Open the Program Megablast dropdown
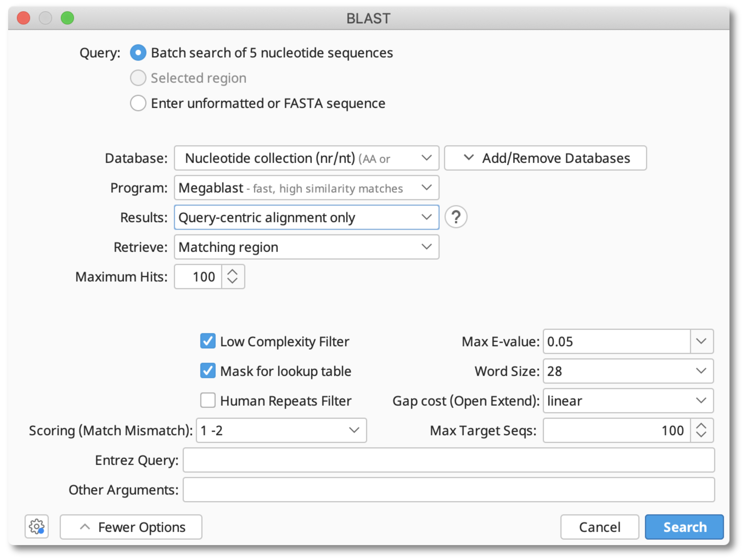 click(306, 187)
